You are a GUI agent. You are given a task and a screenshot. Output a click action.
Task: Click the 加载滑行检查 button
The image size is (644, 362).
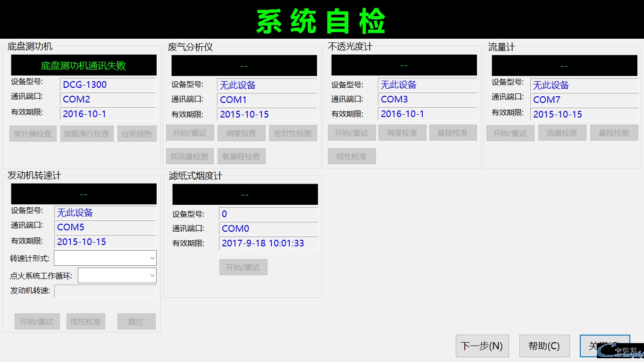coord(87,134)
